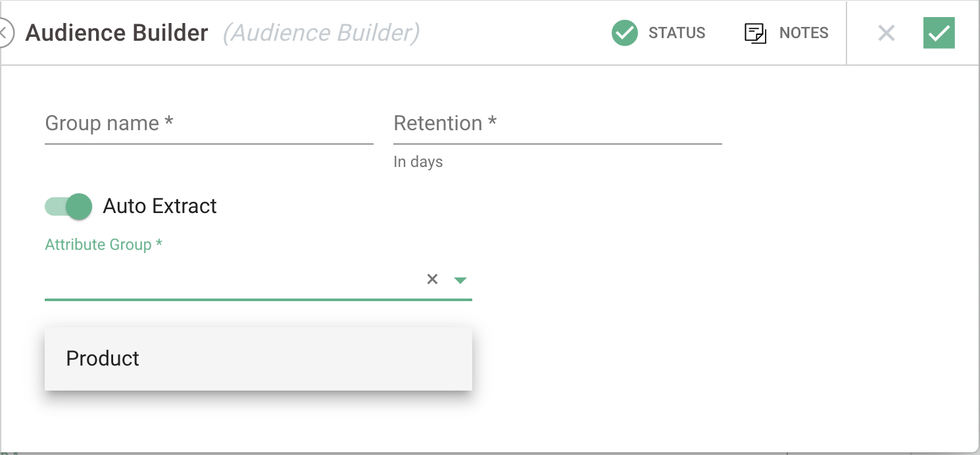Screen dimensions: 980x455
Task: Click the back arrow beside Audience Builder
Action: click(x=5, y=32)
